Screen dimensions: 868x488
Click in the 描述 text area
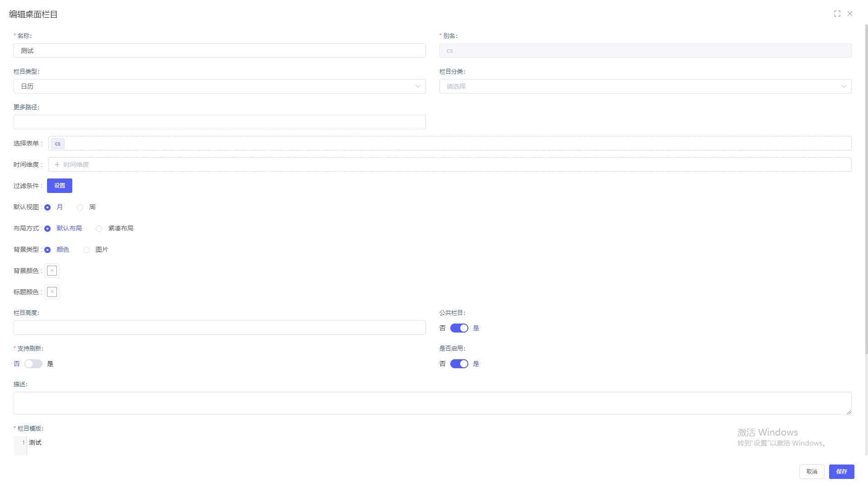[x=432, y=403]
